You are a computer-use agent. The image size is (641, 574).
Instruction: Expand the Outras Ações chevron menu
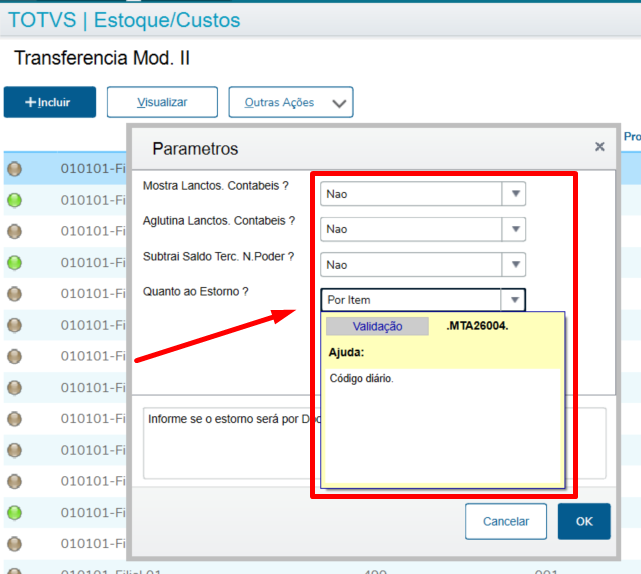(x=340, y=103)
